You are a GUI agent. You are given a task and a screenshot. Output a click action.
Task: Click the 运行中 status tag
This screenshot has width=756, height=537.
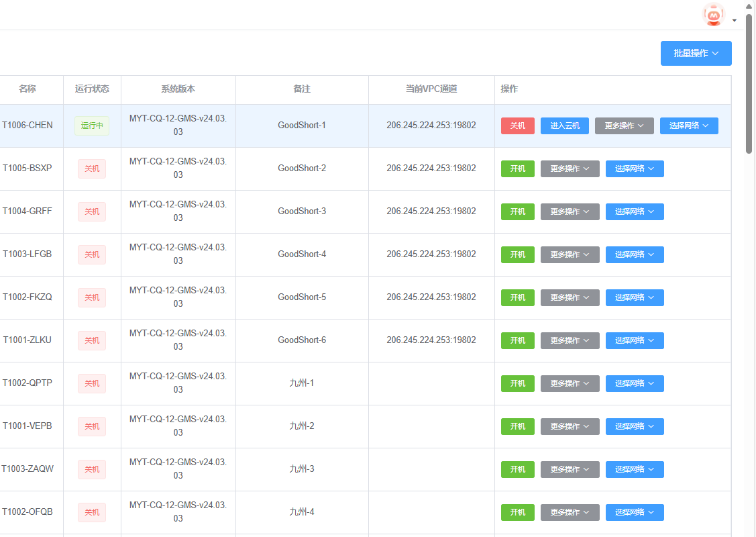[x=92, y=126]
